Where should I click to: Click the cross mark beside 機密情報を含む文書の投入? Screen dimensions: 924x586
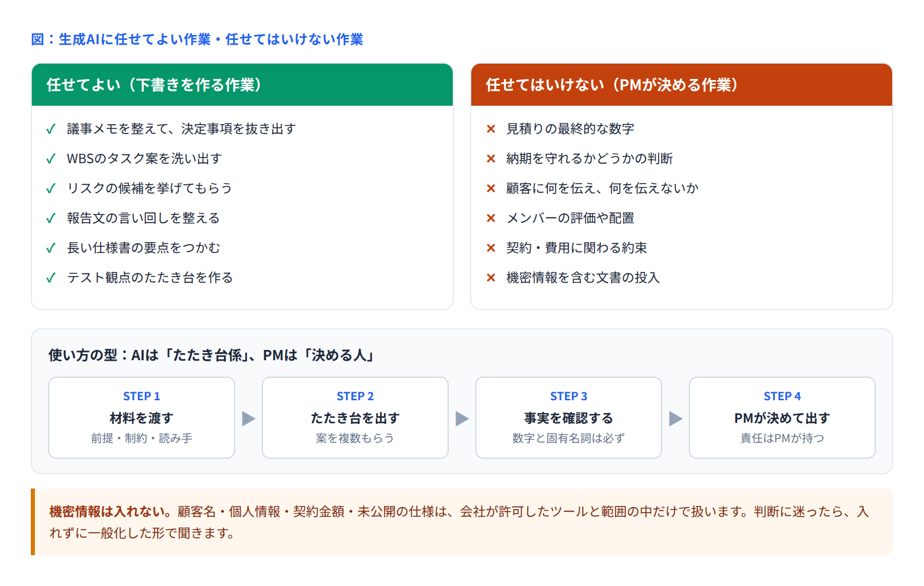click(491, 278)
